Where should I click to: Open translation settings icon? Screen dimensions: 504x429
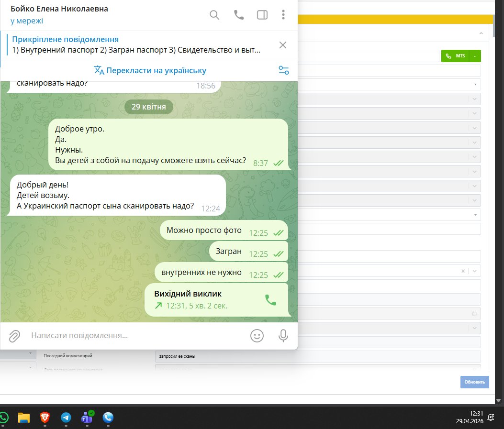[283, 70]
